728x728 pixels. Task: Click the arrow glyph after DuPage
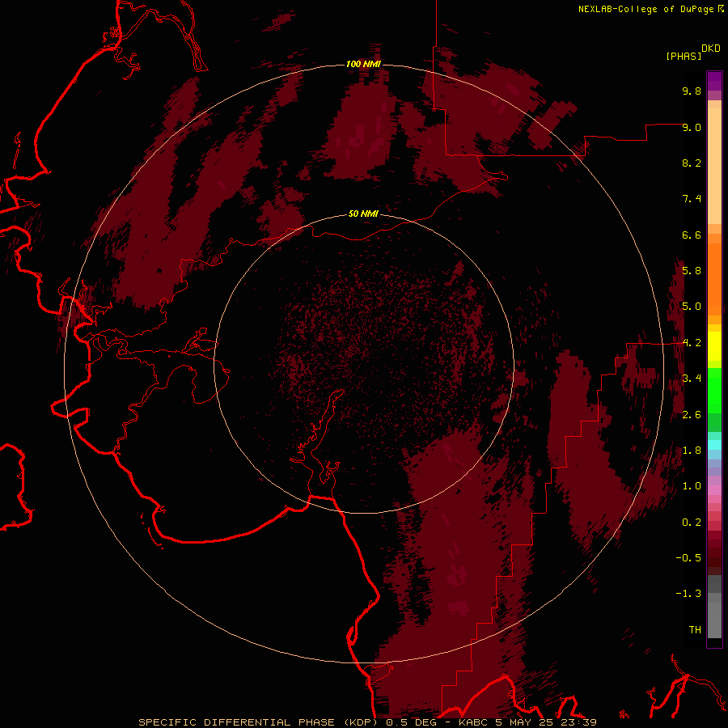[720, 9]
